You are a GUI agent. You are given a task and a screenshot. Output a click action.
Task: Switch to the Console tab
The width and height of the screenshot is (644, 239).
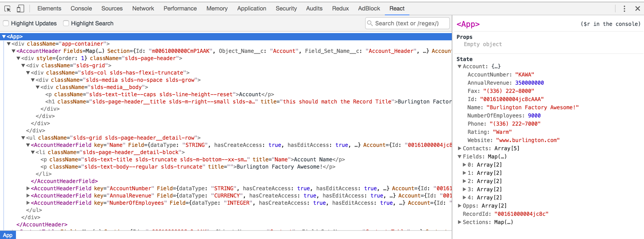[x=81, y=9]
